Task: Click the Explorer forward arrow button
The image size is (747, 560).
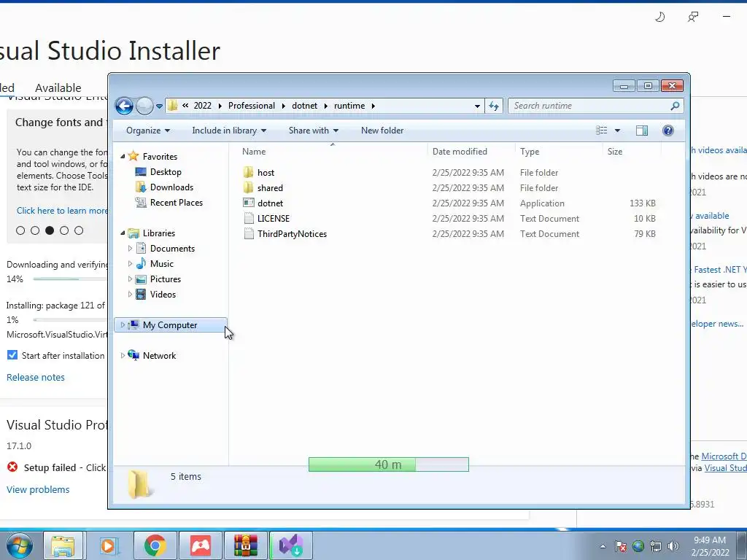Action: [144, 106]
